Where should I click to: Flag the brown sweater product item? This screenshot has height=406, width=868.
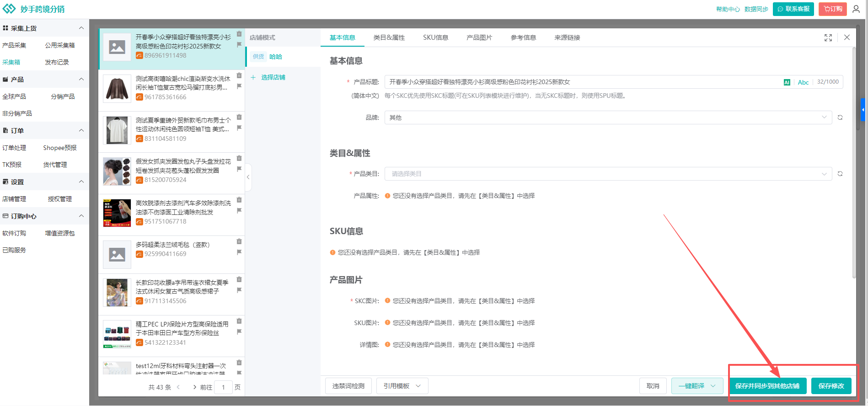(239, 86)
